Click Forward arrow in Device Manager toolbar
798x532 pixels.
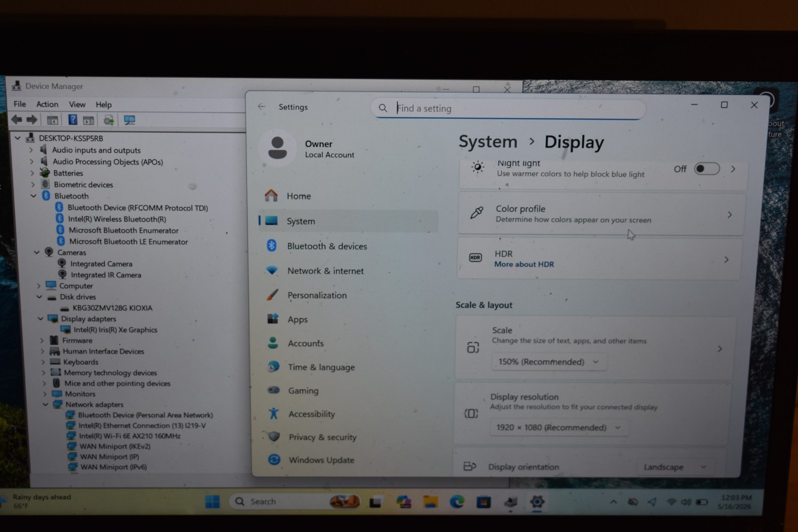coord(32,120)
